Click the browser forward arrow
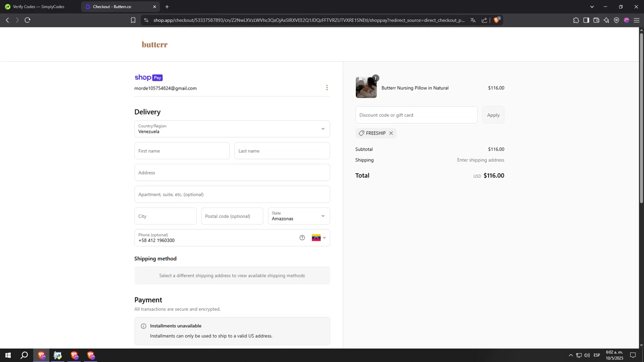This screenshot has width=644, height=362. 17,20
